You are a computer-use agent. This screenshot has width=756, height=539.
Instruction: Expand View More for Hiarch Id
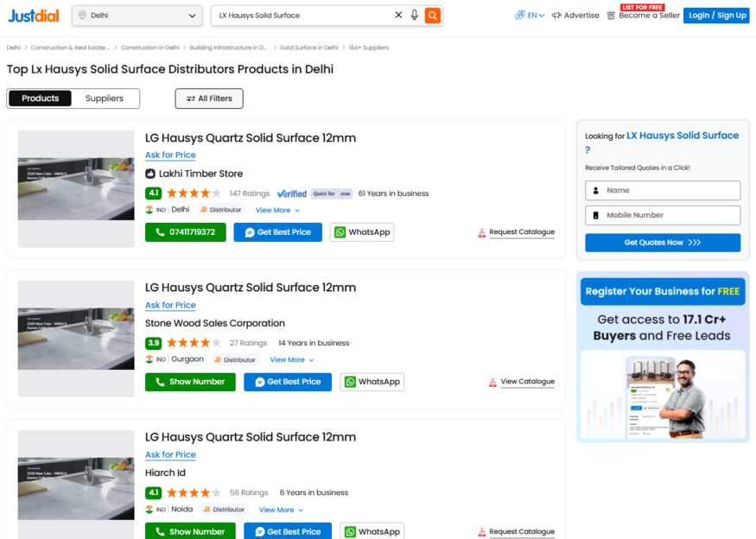coord(281,510)
